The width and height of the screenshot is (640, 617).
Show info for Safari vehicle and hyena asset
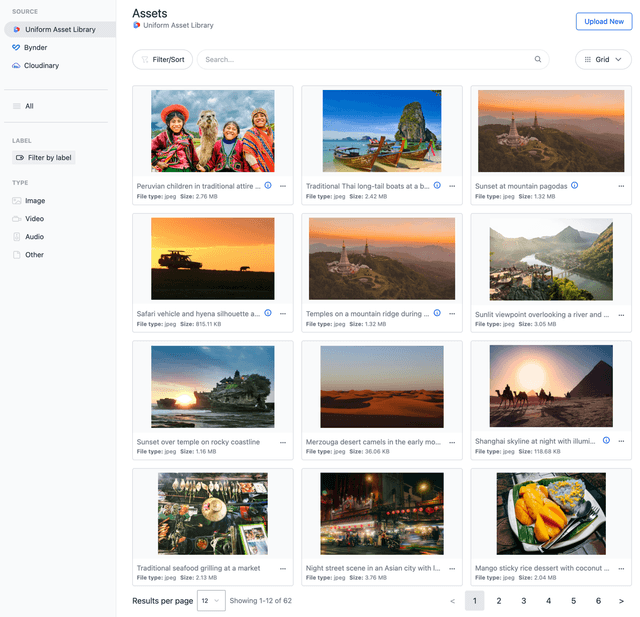tap(268, 313)
